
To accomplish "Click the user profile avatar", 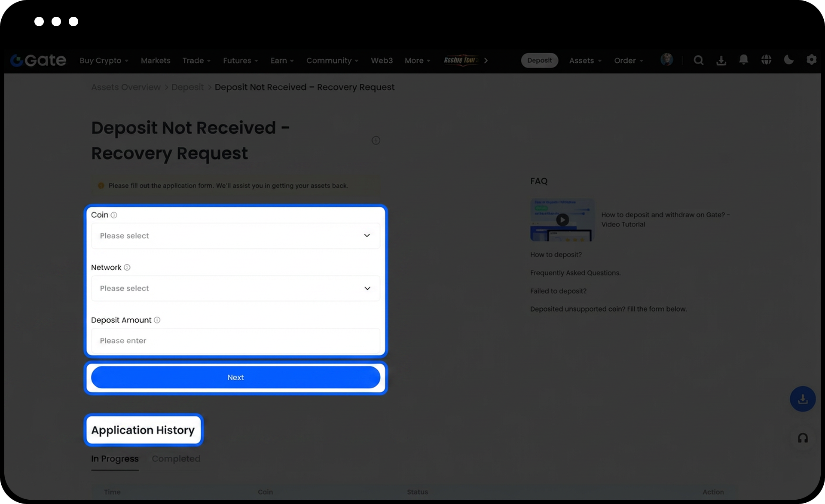I will point(667,60).
